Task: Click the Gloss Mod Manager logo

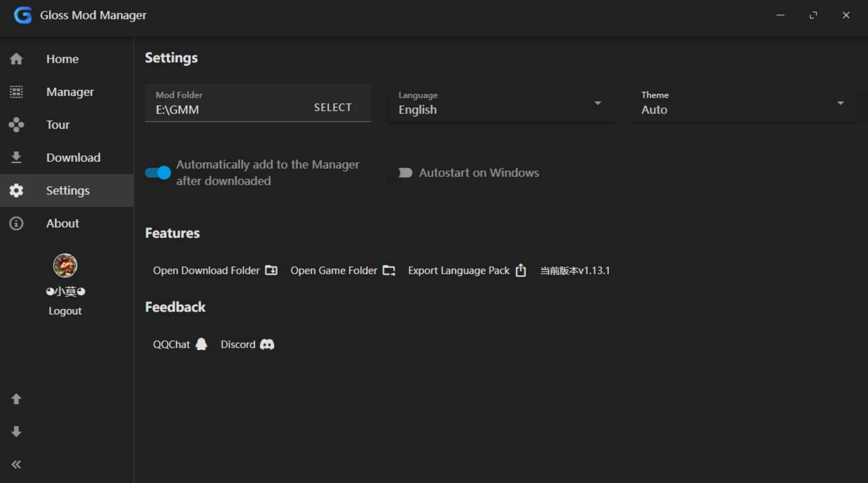Action: point(22,15)
